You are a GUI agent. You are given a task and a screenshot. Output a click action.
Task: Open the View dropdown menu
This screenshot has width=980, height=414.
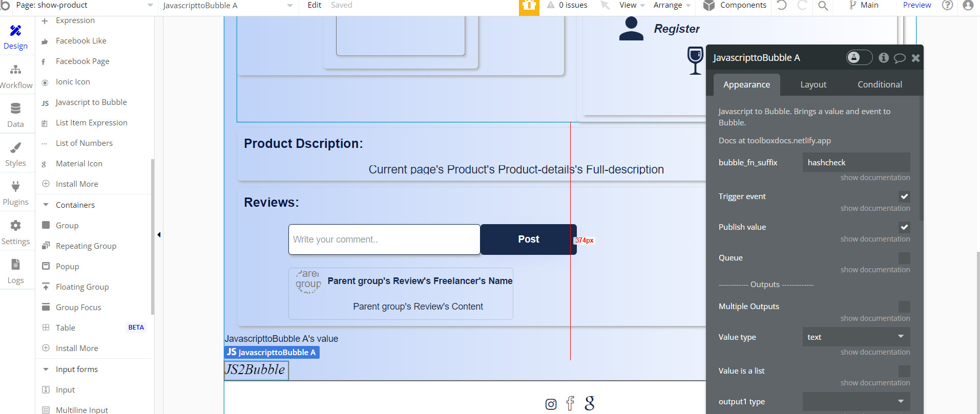[632, 5]
